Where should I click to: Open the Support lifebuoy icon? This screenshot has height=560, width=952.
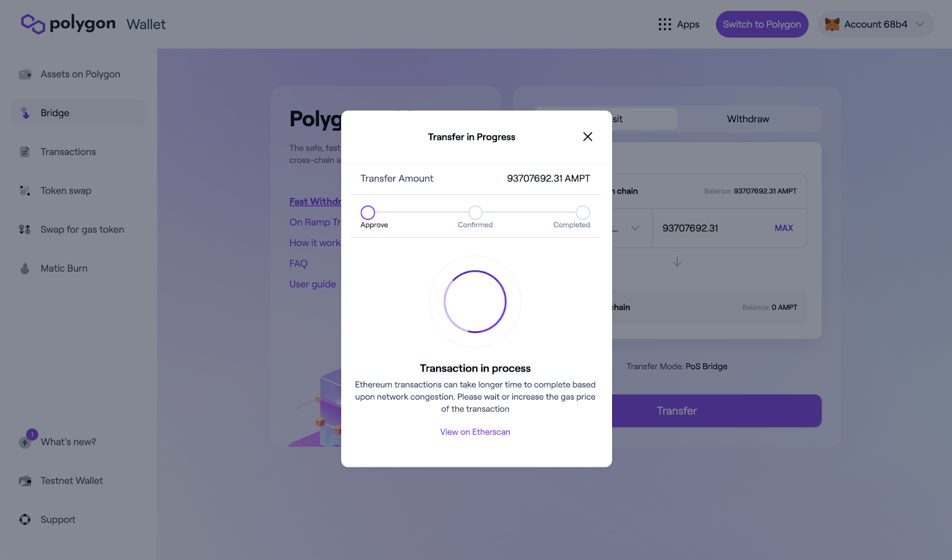[25, 520]
